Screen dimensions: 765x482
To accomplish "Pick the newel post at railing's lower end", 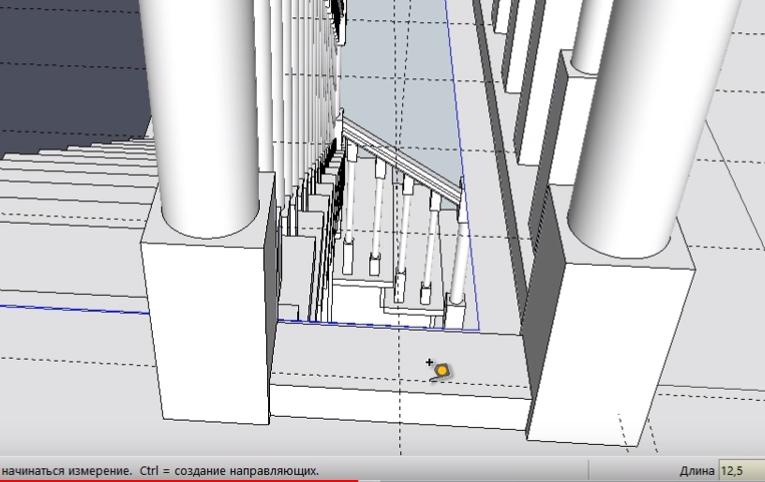I will point(458,250).
